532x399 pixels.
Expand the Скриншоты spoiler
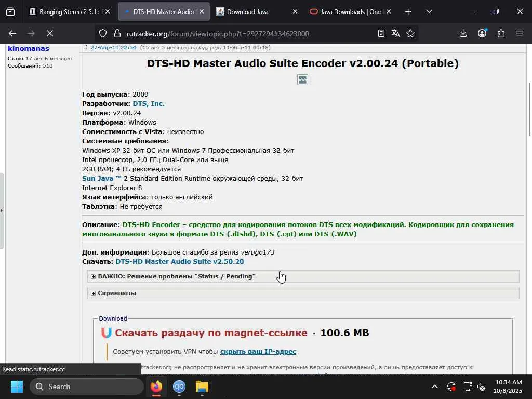pyautogui.click(x=303, y=293)
